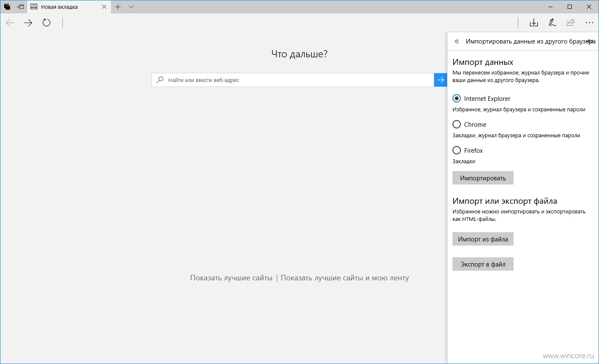Show tab previews chevron
The image size is (599, 364).
click(x=131, y=7)
